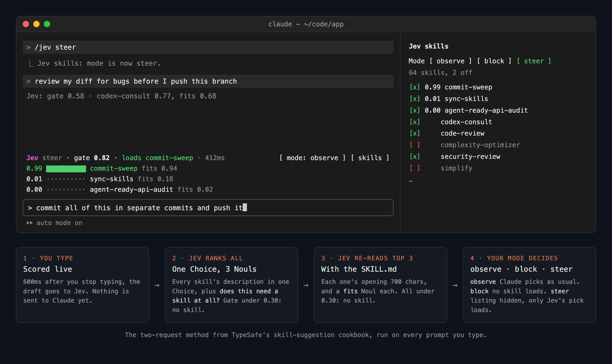Toggle the agent-ready-api-audit checkbox
612x364 pixels.
(x=415, y=111)
